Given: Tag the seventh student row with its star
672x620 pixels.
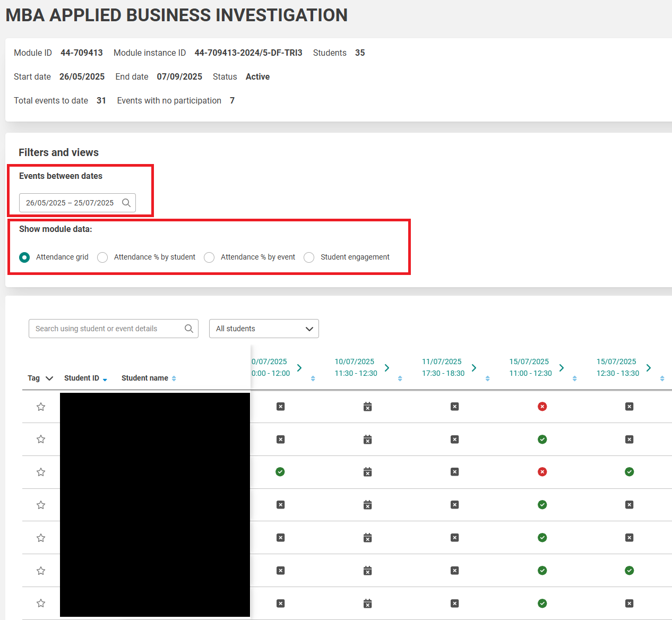Looking at the screenshot, I should click(x=41, y=604).
